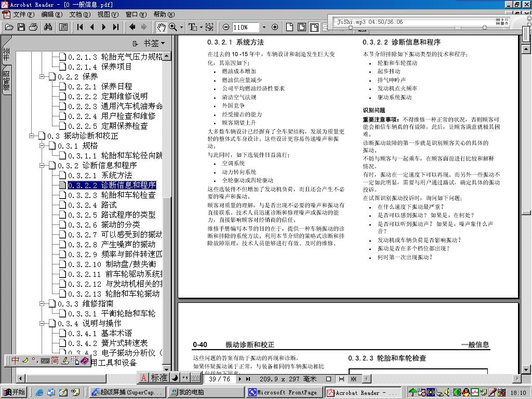532x399 pixels.
Task: Open Find with the binoculars icon
Action: tap(48, 27)
